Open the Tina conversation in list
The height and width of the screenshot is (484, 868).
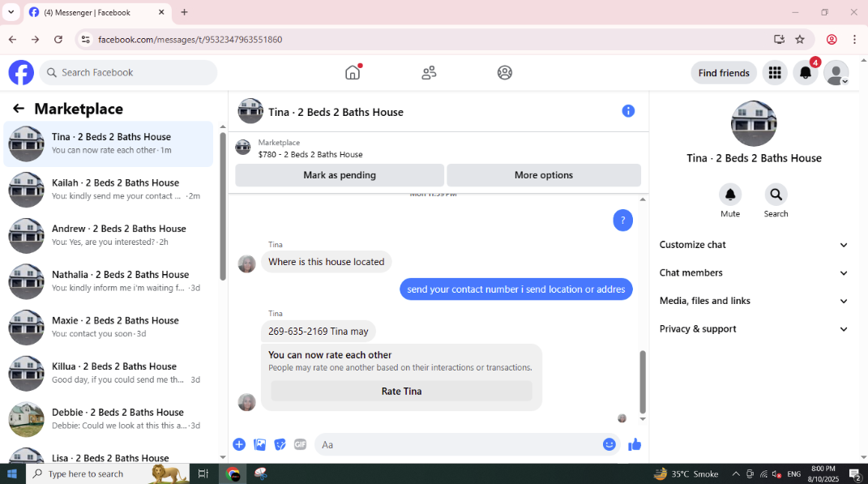(x=109, y=143)
